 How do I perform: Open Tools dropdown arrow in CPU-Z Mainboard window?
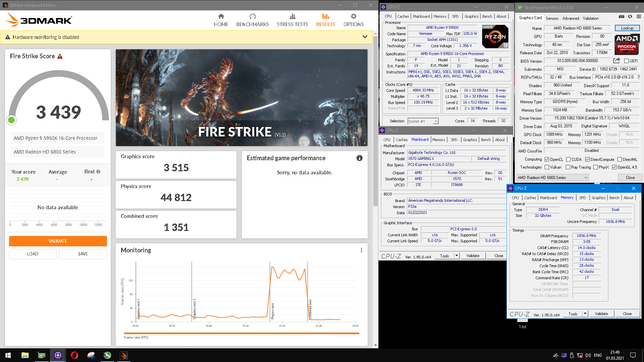(457, 256)
